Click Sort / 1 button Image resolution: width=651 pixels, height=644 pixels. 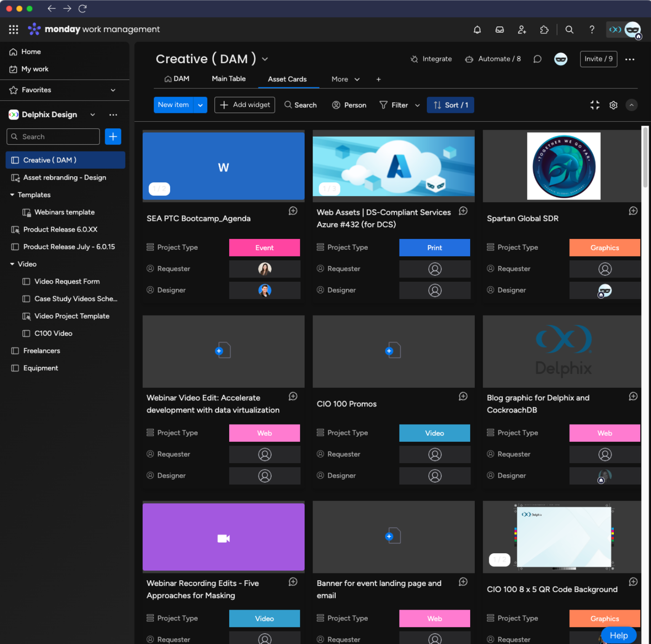point(451,105)
